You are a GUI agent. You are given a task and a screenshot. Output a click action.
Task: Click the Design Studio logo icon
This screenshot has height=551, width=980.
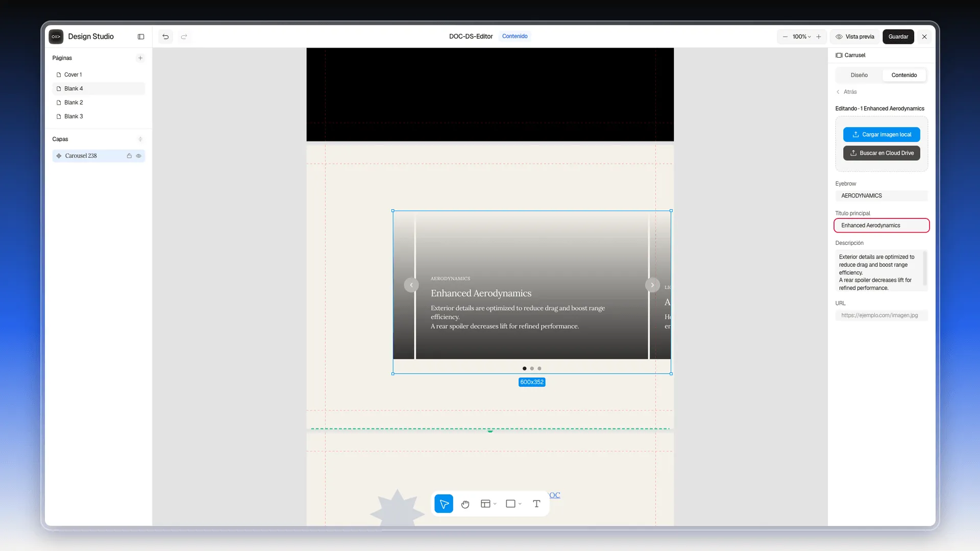pos(56,37)
